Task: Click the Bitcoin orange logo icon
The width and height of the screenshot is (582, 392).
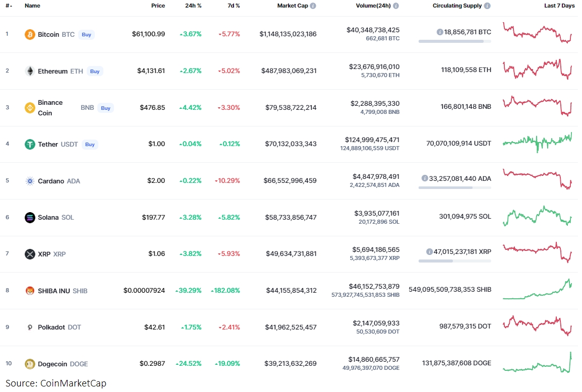Action: pos(30,34)
